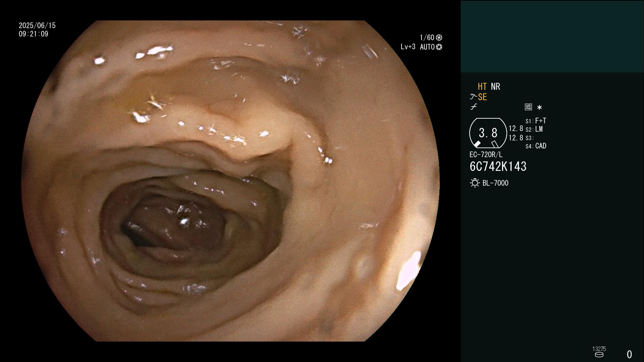The height and width of the screenshot is (362, 644).
Task: Click the scope tip diagram showing 3.8
Action: click(x=488, y=133)
